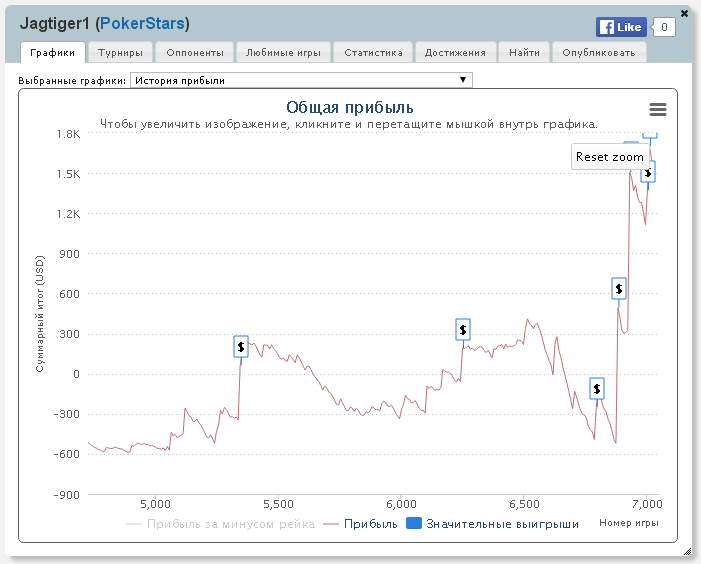Viewport: 701px width, 564px height.
Task: Click the 1.8K y-axis label
Action: tap(68, 134)
